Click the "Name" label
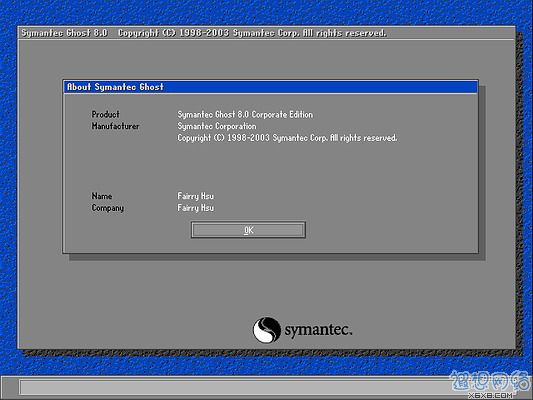 click(102, 196)
